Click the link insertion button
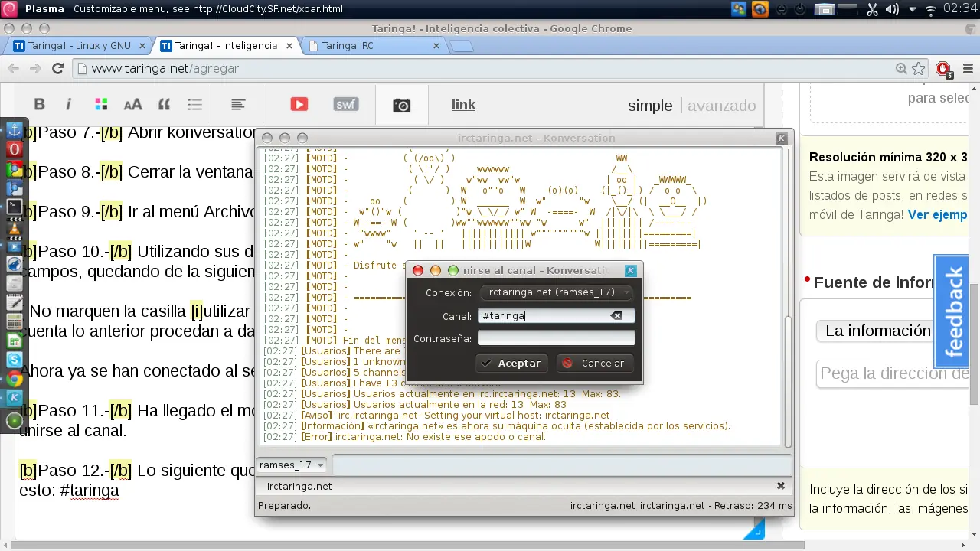 463,105
